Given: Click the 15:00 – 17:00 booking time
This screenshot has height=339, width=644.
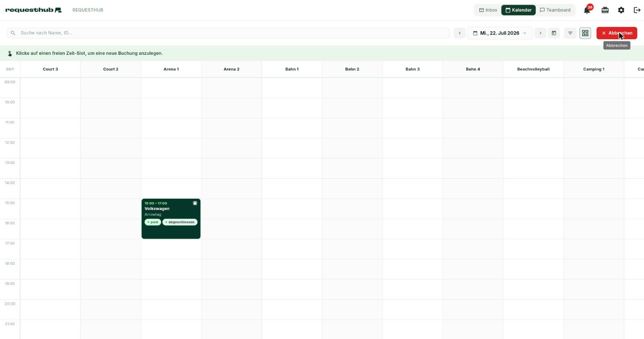Looking at the screenshot, I should pos(156,203).
